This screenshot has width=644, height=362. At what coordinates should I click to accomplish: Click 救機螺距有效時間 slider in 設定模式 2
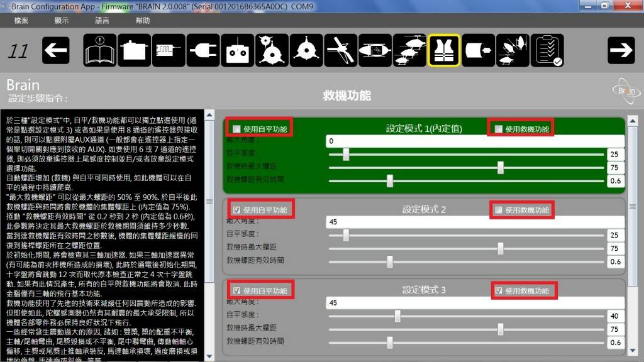(466, 261)
